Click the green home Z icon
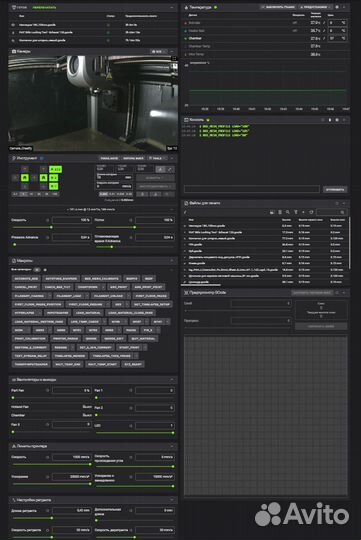The width and height of the screenshot is (361, 540). (x=43, y=178)
